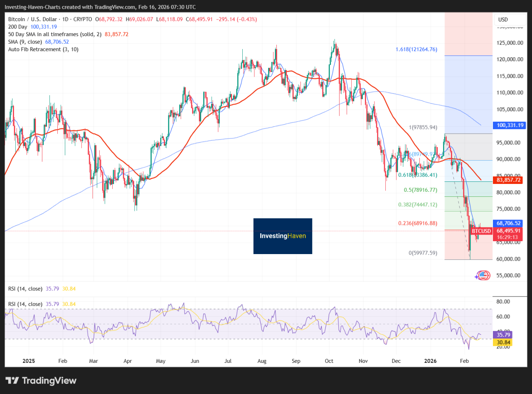532x394 pixels.
Task: Select the 2026 label on time axis
Action: (431, 362)
